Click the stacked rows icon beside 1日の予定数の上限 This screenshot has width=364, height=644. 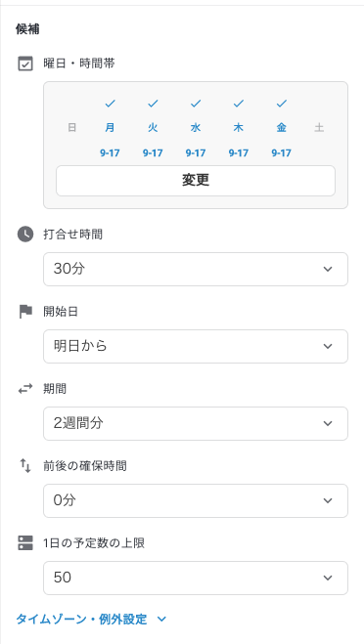click(x=25, y=543)
